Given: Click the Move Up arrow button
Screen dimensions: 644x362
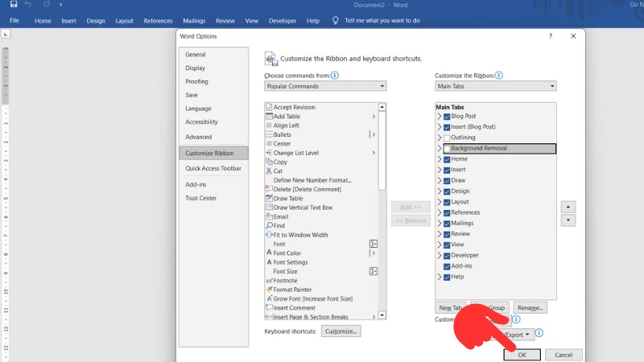Looking at the screenshot, I should pyautogui.click(x=568, y=207).
